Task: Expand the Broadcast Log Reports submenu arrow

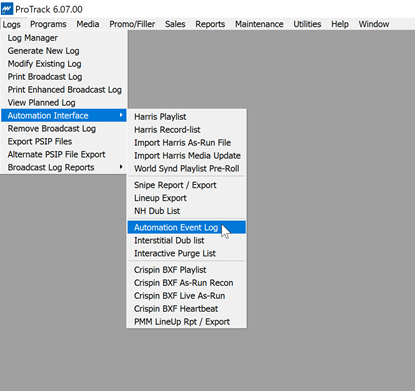Action: pos(121,167)
